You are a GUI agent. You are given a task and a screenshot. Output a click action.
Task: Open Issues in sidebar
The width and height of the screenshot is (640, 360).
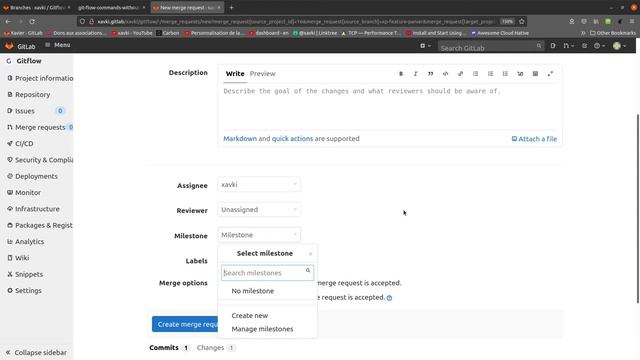(24, 111)
